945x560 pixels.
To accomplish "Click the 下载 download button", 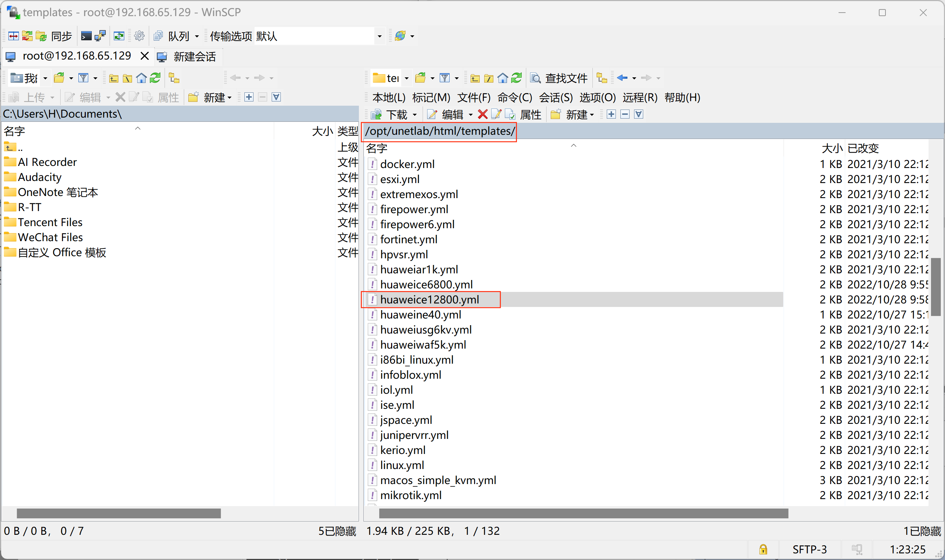I will pos(389,114).
